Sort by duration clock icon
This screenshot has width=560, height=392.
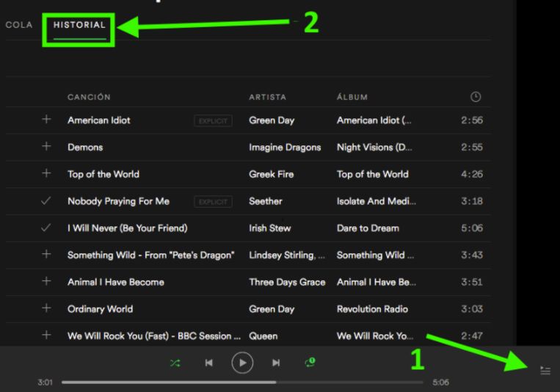tap(476, 97)
